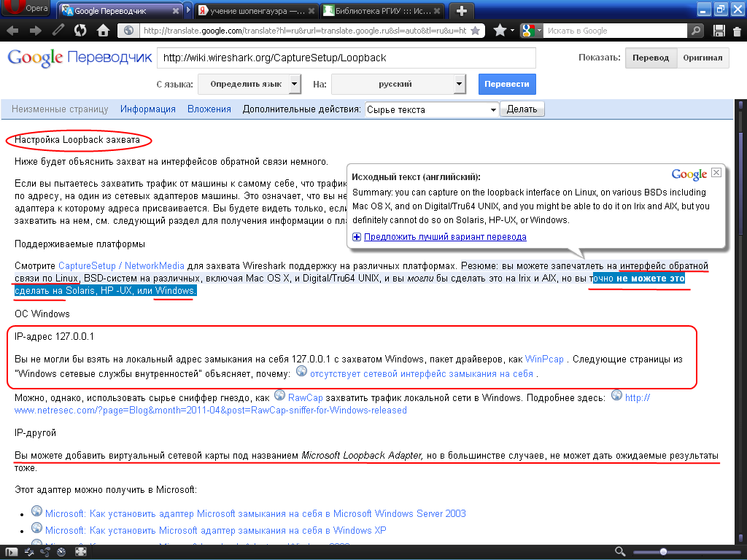The width and height of the screenshot is (747, 560).
Task: Expand the tab stack arrow after Google Переводчик tab
Action: point(188,10)
